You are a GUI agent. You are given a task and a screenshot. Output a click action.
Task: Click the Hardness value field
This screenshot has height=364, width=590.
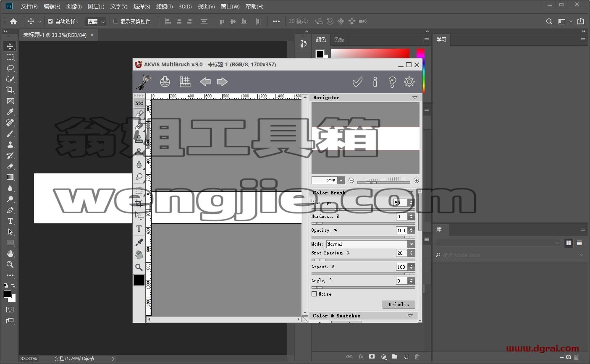(402, 217)
